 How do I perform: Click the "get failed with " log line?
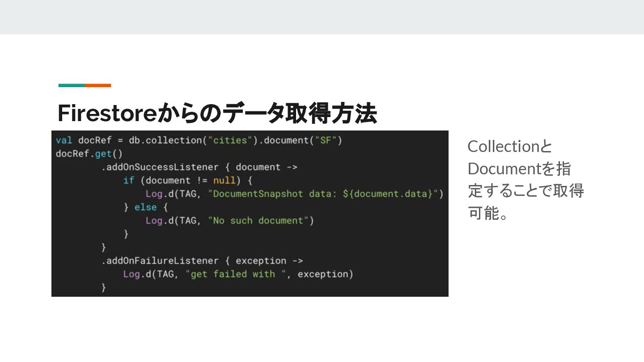pos(238,274)
